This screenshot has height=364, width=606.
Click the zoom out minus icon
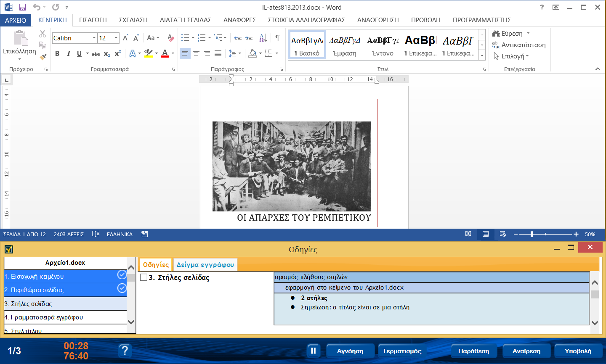(516, 234)
